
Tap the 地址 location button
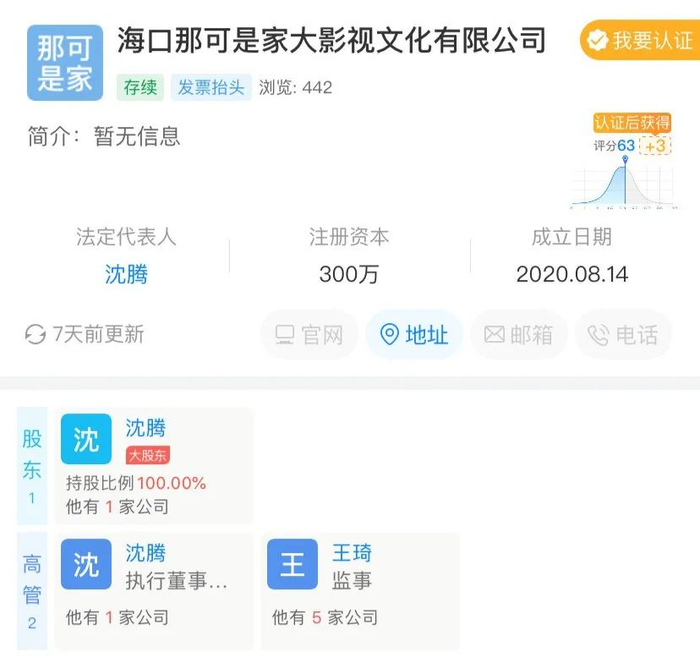[413, 335]
